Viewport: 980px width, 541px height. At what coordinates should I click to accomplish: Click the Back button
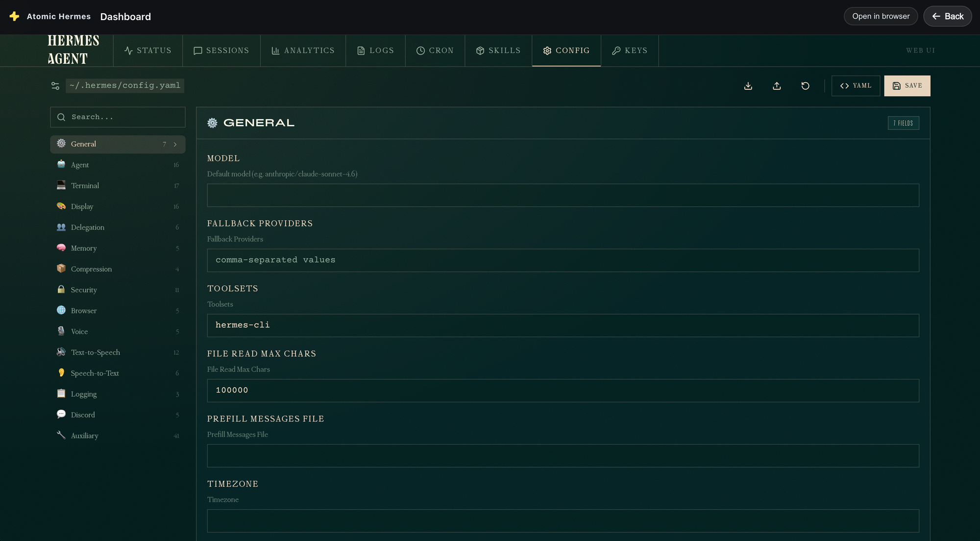947,16
